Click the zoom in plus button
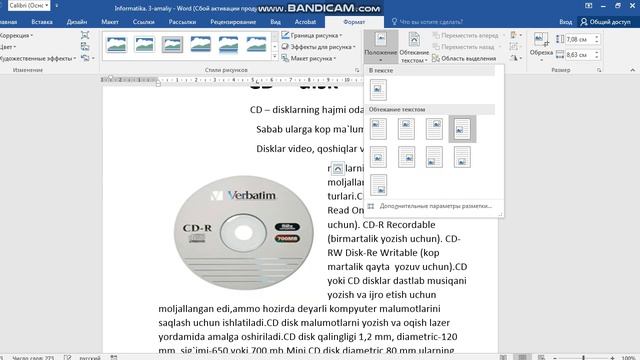 coord(612,357)
